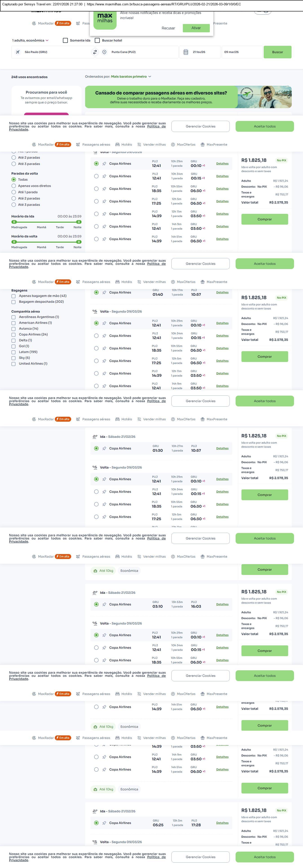Viewport: 303px width, 868px height.
Task: Select Apenas voos diretos return stops option
Action: coord(14,186)
